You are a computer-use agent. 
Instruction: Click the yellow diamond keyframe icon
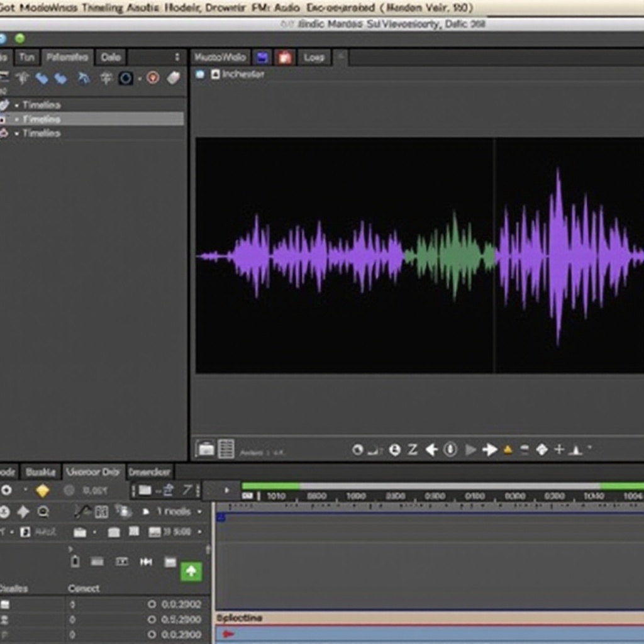43,491
